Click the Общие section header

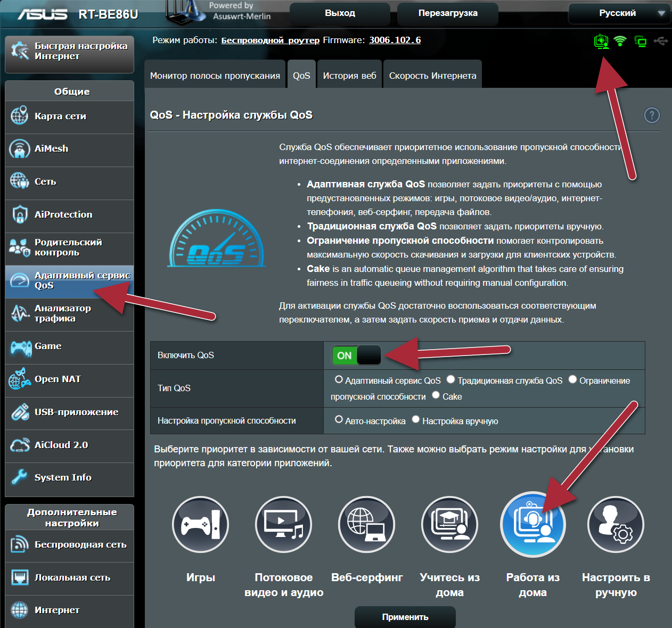[70, 91]
